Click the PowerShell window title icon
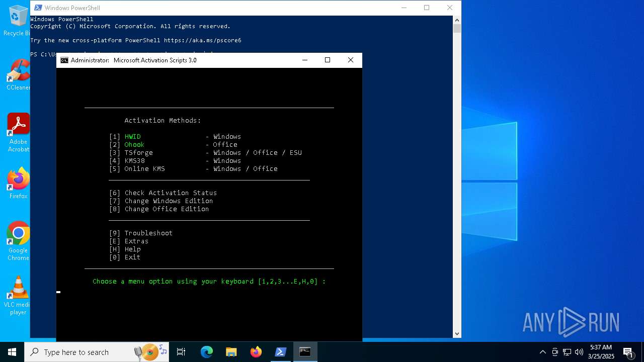 38,8
